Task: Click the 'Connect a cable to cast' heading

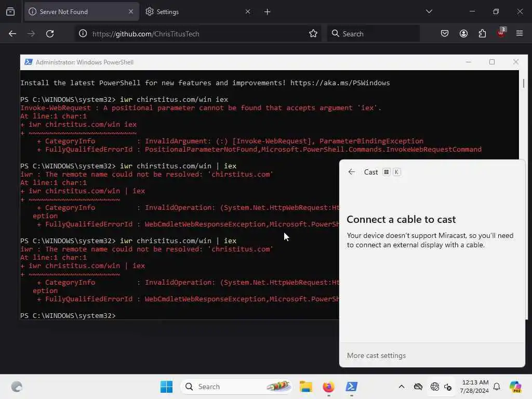Action: click(x=401, y=220)
